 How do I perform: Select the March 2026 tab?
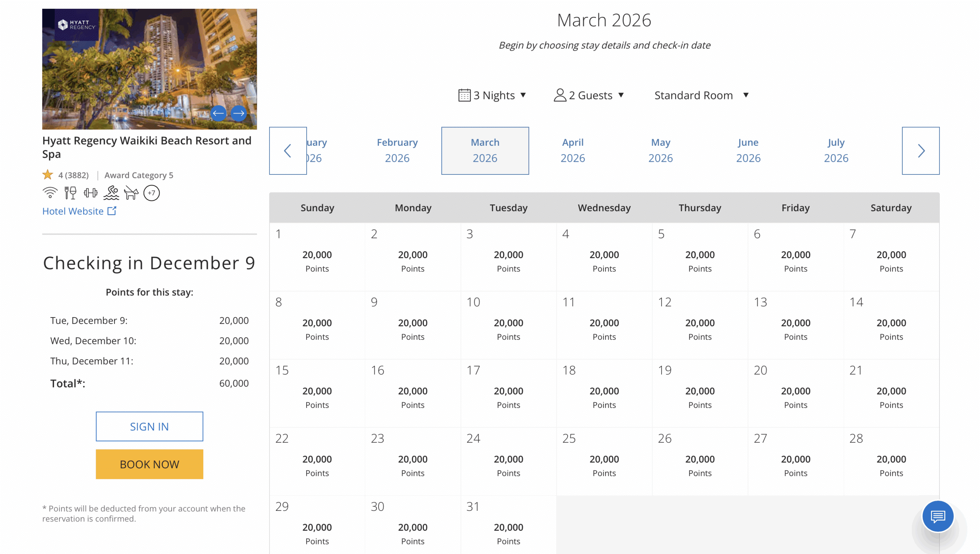coord(485,150)
